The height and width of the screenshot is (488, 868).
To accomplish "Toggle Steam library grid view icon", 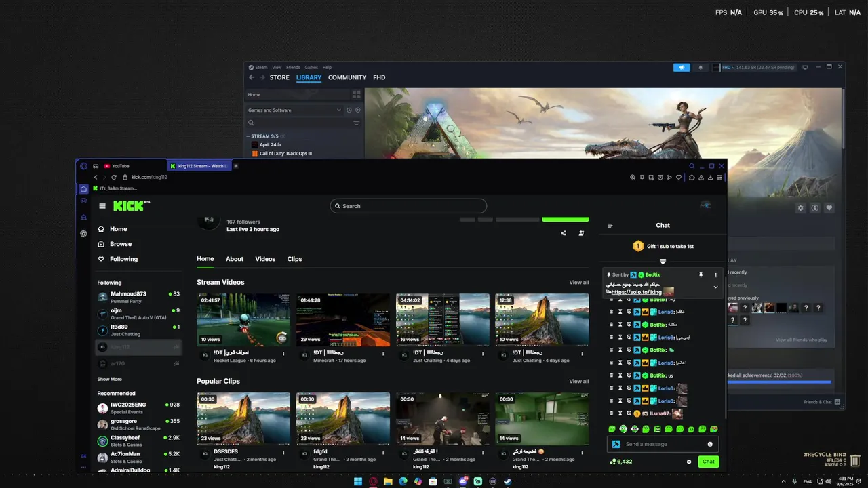I will 357,94.
